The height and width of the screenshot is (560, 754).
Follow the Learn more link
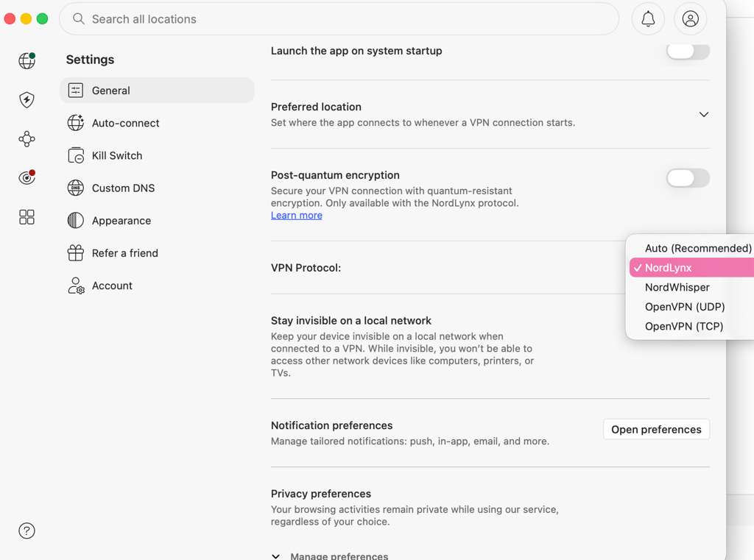[296, 216]
